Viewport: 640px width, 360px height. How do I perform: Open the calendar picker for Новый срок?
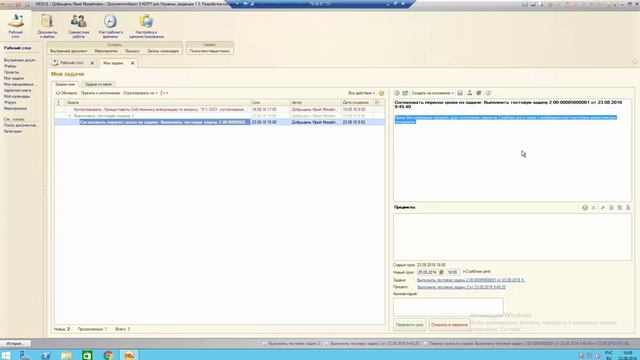pos(441,272)
